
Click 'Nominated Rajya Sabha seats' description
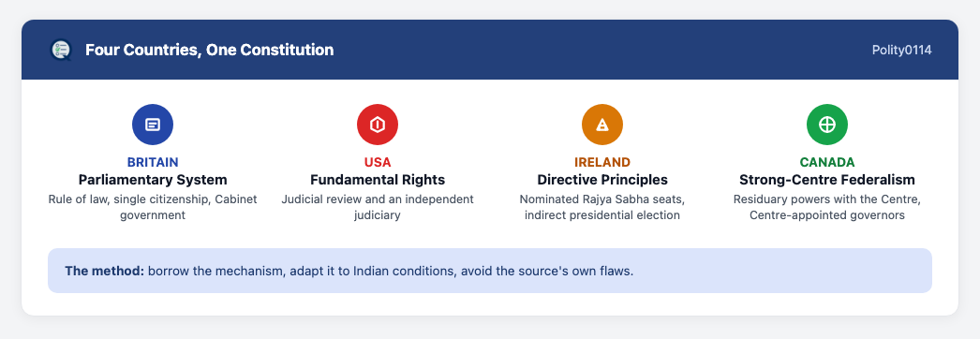coord(602,207)
